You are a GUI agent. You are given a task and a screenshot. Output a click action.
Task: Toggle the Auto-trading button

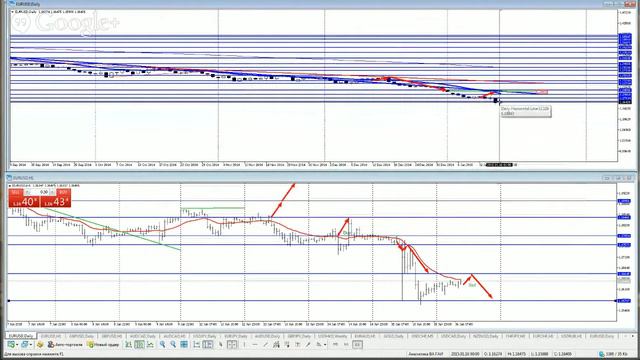point(65,344)
